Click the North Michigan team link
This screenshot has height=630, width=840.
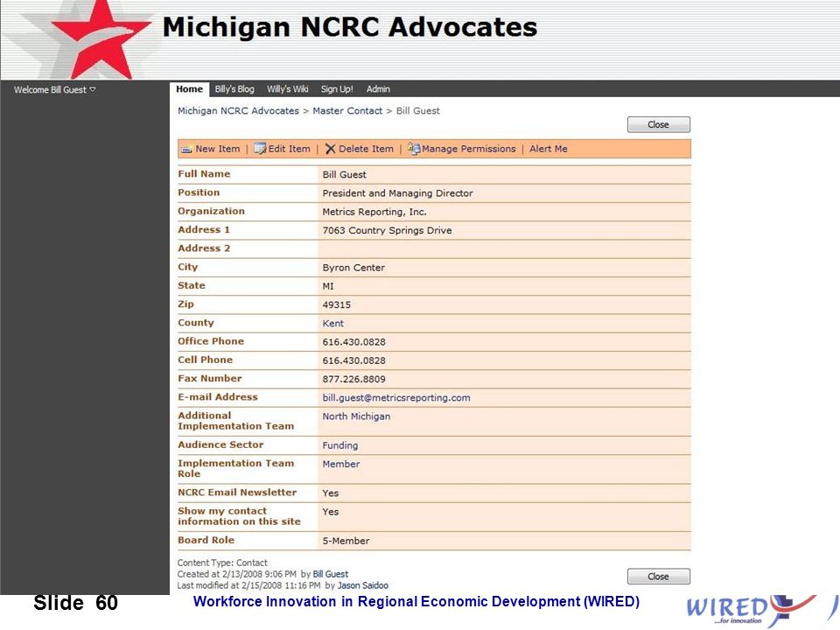[x=356, y=416]
